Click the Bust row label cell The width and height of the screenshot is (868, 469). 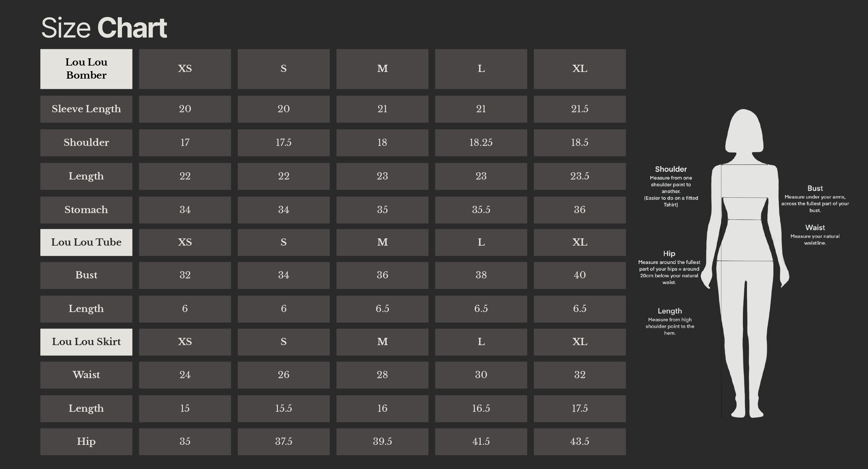86,275
